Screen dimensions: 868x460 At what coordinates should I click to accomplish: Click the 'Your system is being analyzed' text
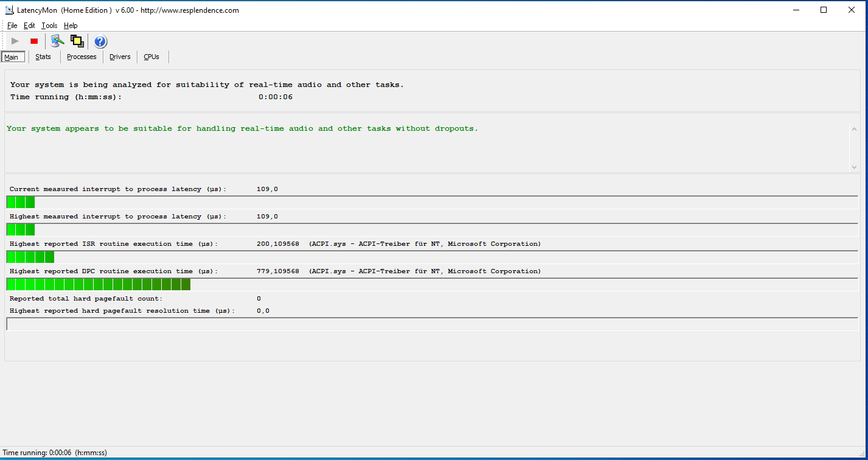pyautogui.click(x=207, y=85)
